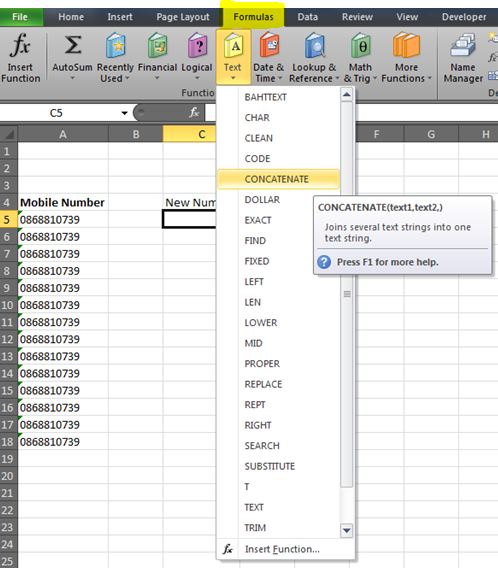Image resolution: width=498 pixels, height=568 pixels.
Task: Open Date & Time functions icon
Action: click(x=269, y=45)
